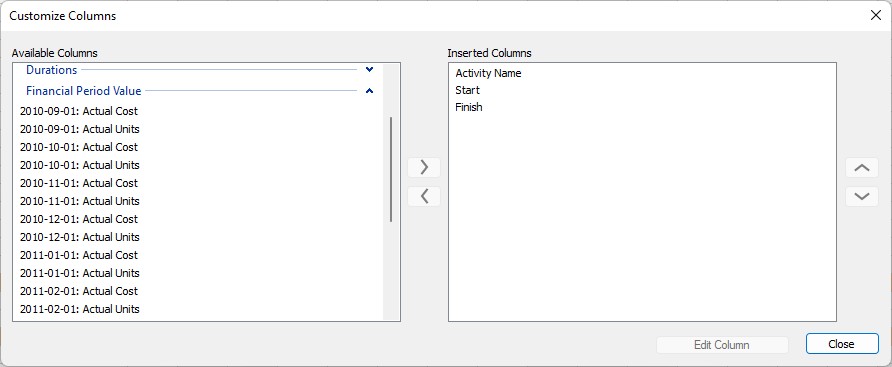Move selected column to Inserted Columns with right arrow
Screen dimensions: 892x367
tap(424, 167)
